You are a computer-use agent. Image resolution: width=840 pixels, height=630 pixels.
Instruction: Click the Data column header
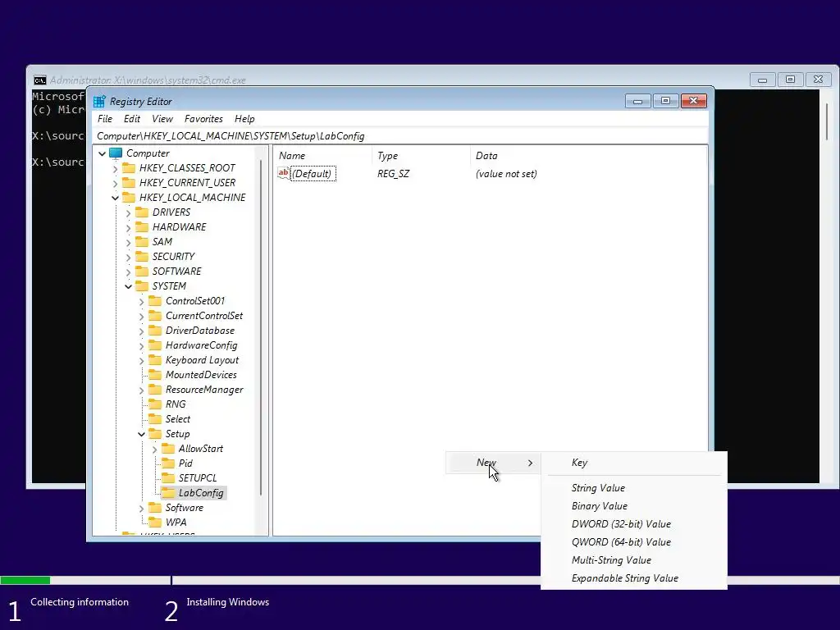(x=588, y=156)
